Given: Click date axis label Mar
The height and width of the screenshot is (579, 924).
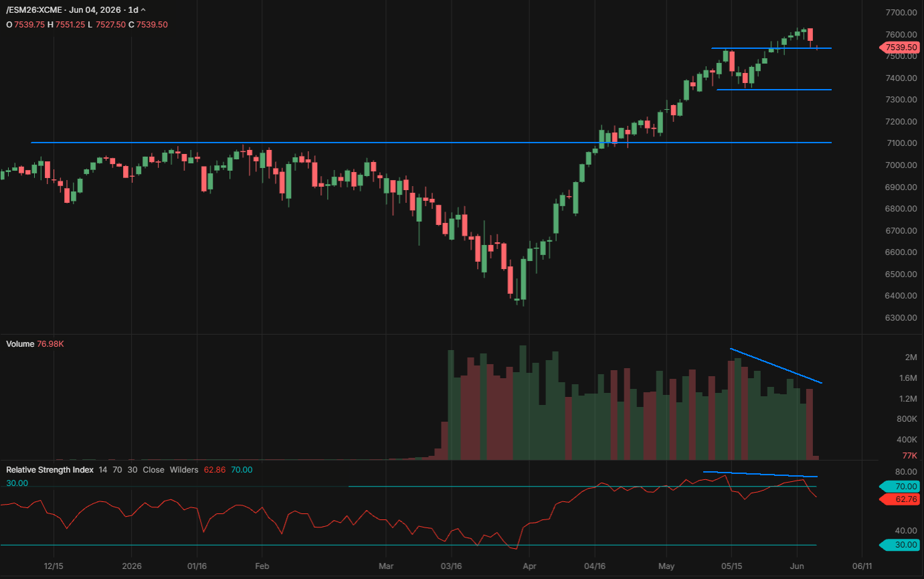Looking at the screenshot, I should coord(386,566).
